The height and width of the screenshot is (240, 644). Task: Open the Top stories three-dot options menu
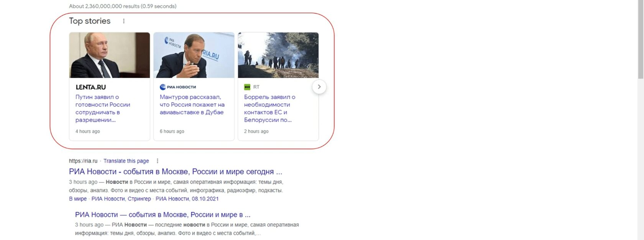click(x=123, y=21)
